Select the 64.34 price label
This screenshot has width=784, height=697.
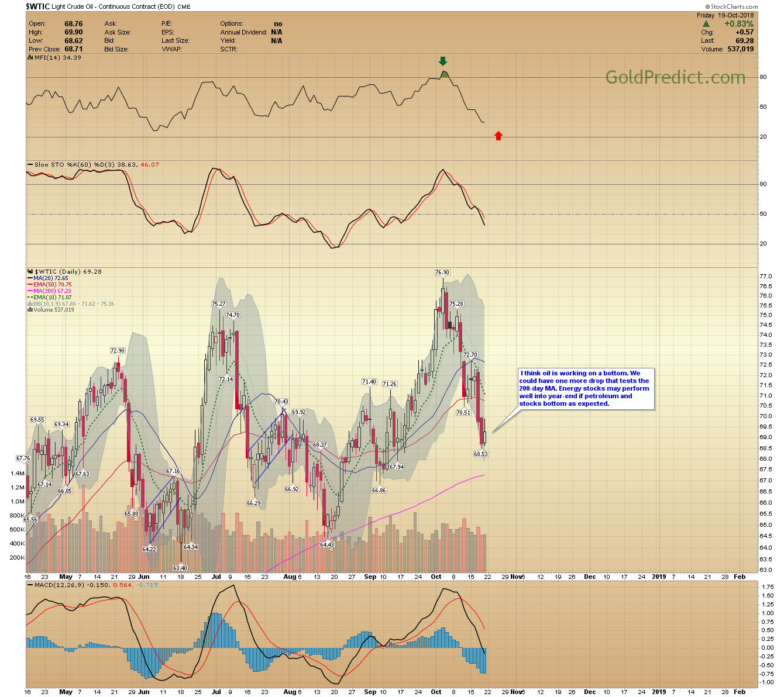tap(191, 547)
